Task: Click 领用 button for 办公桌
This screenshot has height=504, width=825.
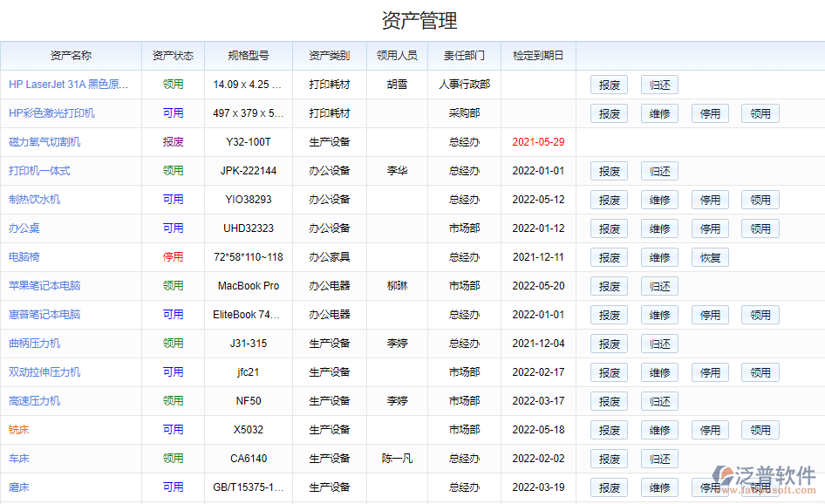Action: pos(760,228)
